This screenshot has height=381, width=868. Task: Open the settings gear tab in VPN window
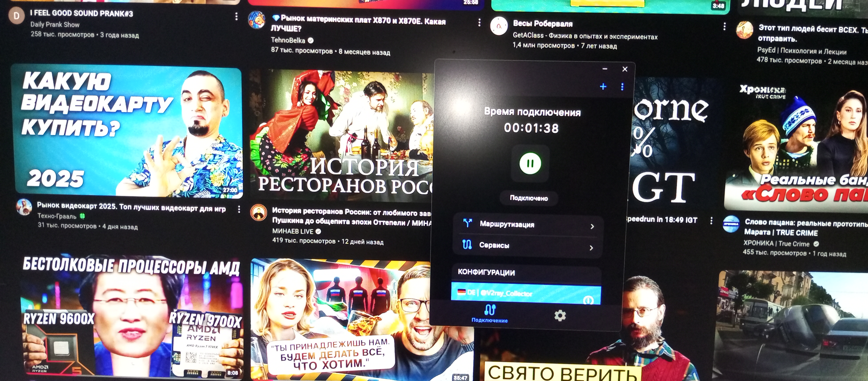(560, 316)
